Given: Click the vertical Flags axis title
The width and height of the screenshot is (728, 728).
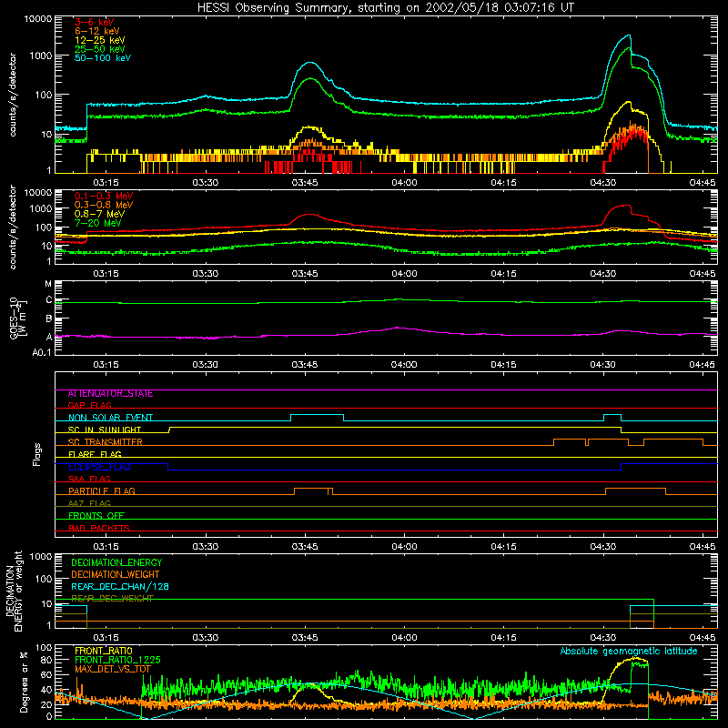Looking at the screenshot, I should click(37, 454).
